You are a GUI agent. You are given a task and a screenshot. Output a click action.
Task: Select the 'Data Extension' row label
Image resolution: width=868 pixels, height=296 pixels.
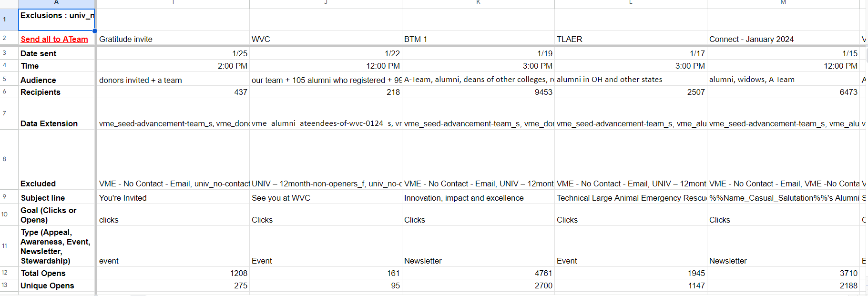coord(56,123)
